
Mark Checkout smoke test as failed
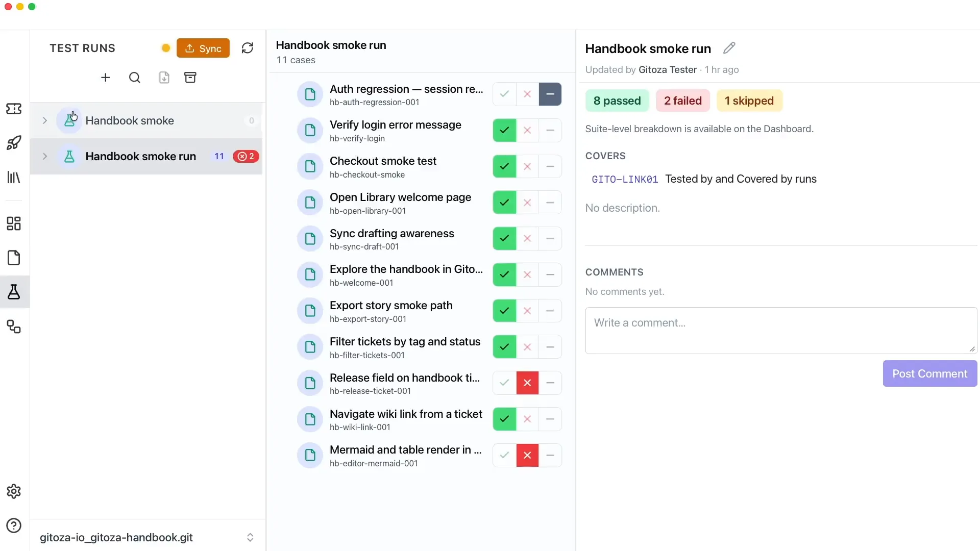tap(527, 166)
